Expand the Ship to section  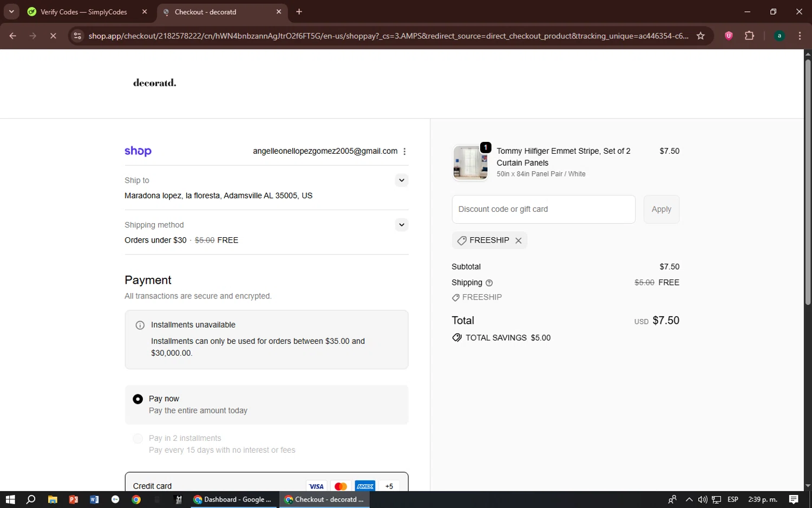[401, 180]
